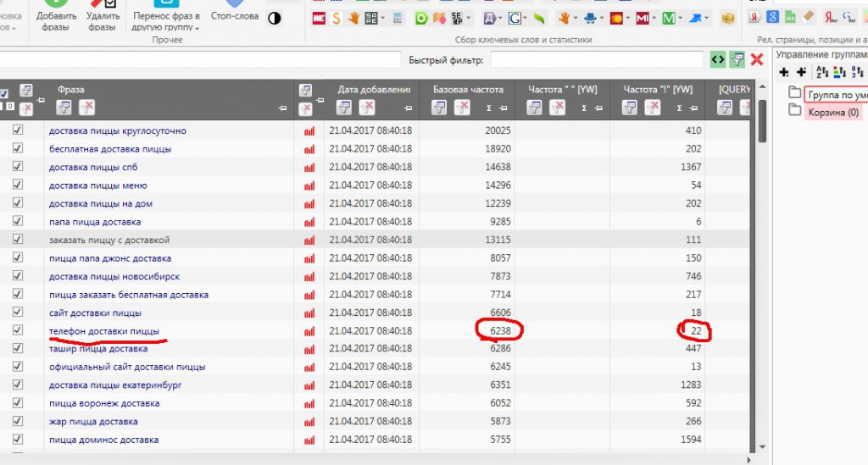Screen dimensions: 868x465
Task: Click alphabetical A-Z sort in groups panel
Action: coord(822,72)
